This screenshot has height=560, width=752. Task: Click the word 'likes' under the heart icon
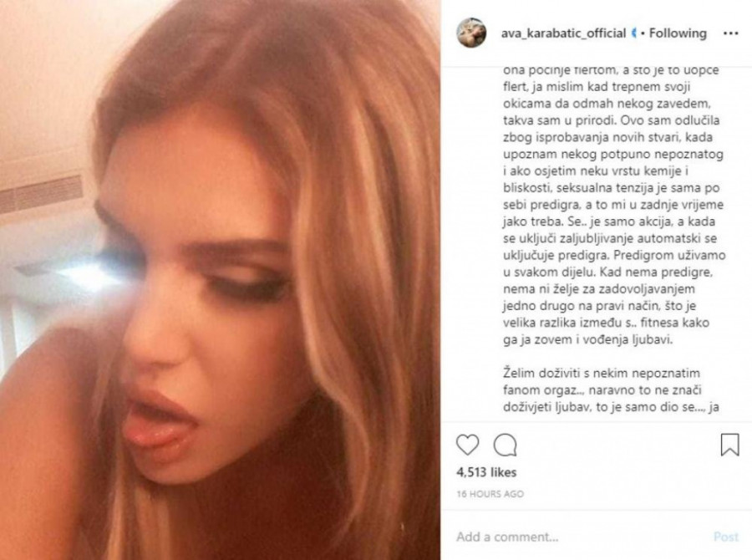[x=503, y=472]
